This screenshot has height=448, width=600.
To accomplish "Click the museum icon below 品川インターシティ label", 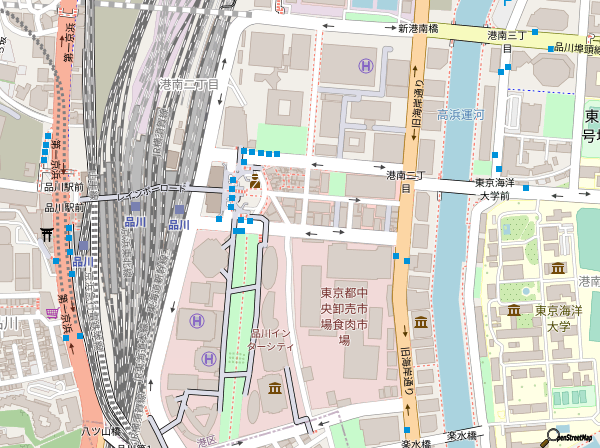I will pyautogui.click(x=274, y=388).
